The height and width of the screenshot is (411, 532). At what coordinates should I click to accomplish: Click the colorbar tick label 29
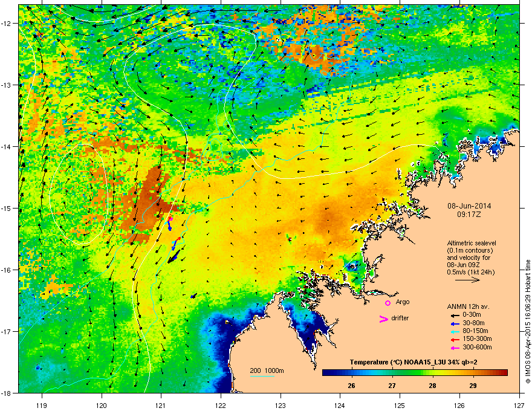(473, 386)
